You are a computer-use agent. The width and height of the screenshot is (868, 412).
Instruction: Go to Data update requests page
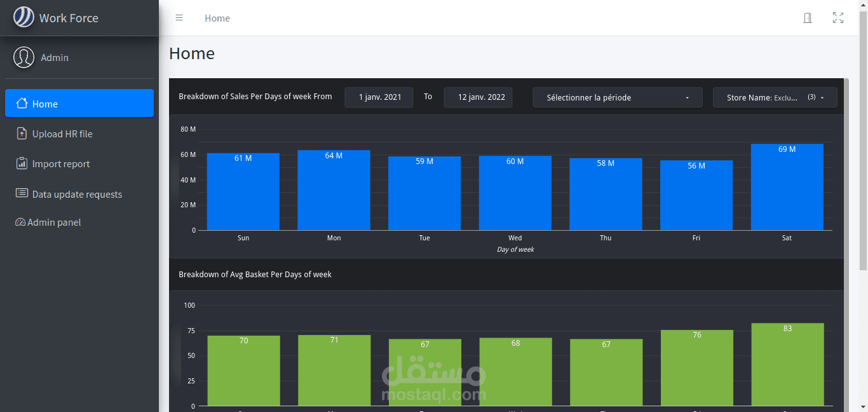coord(77,195)
